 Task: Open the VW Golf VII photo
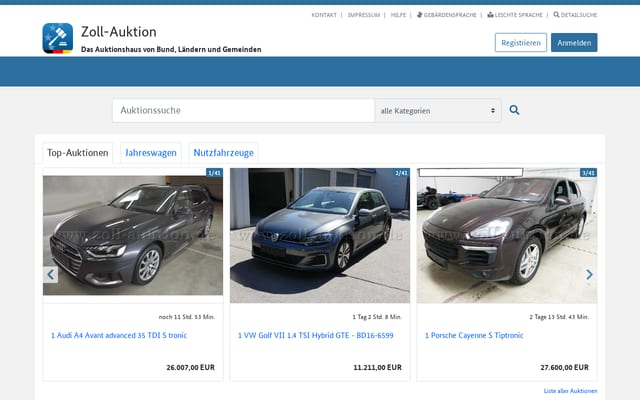[320, 236]
